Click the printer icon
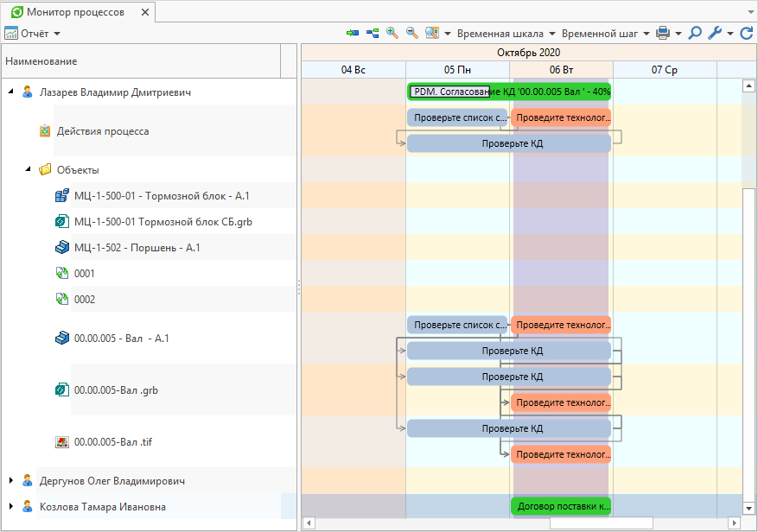 (663, 33)
